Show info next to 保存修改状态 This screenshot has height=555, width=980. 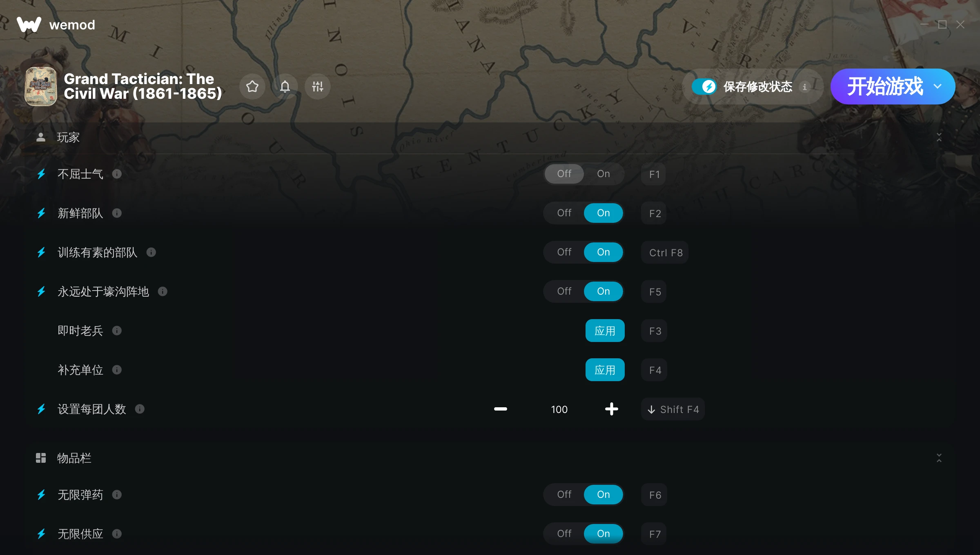[805, 87]
